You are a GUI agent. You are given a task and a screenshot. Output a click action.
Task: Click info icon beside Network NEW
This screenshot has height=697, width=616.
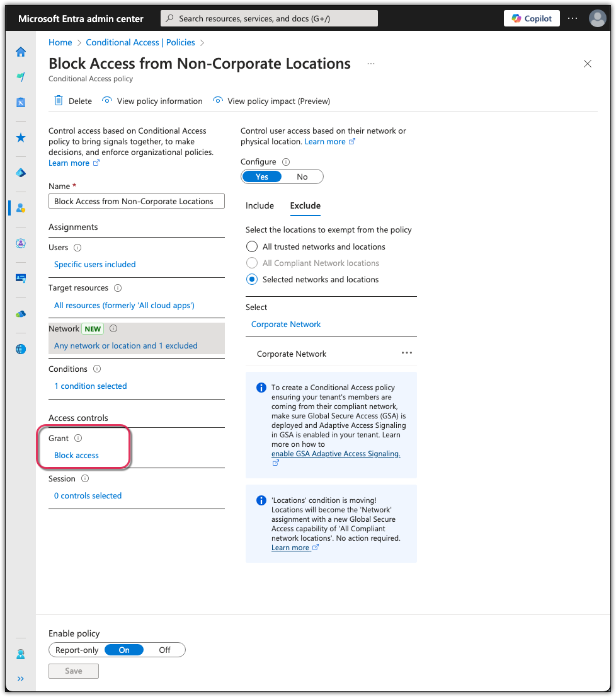pos(113,328)
